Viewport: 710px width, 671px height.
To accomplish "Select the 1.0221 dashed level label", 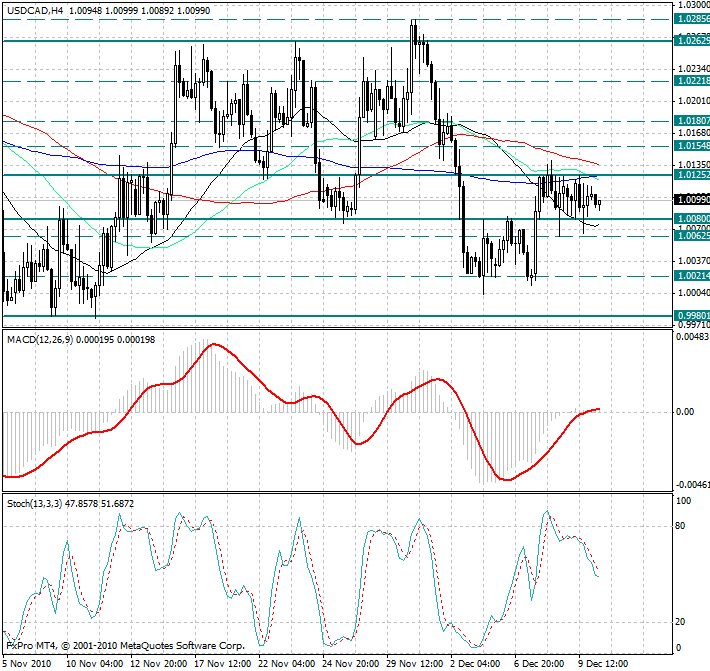I will (x=692, y=80).
